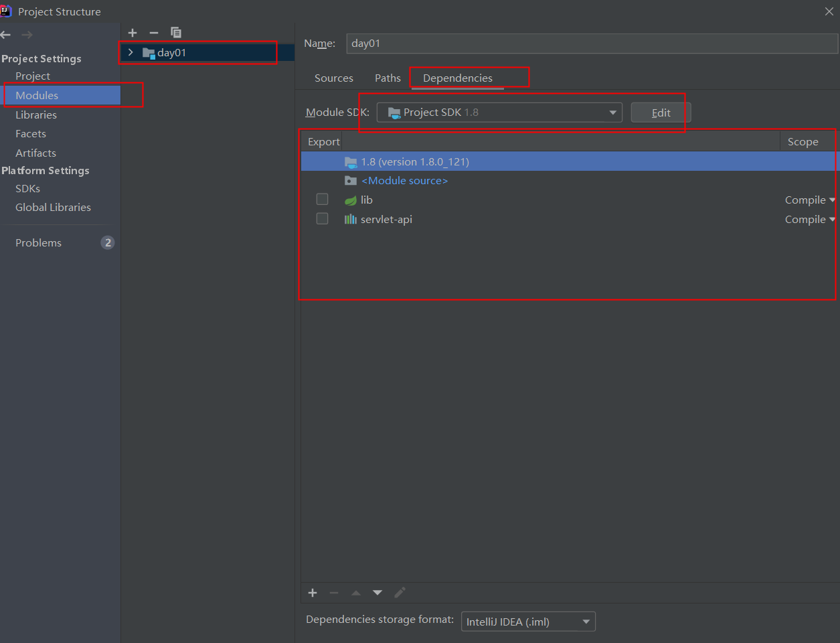Open Global Libraries settings
Viewport: 840px width, 643px height.
point(54,208)
